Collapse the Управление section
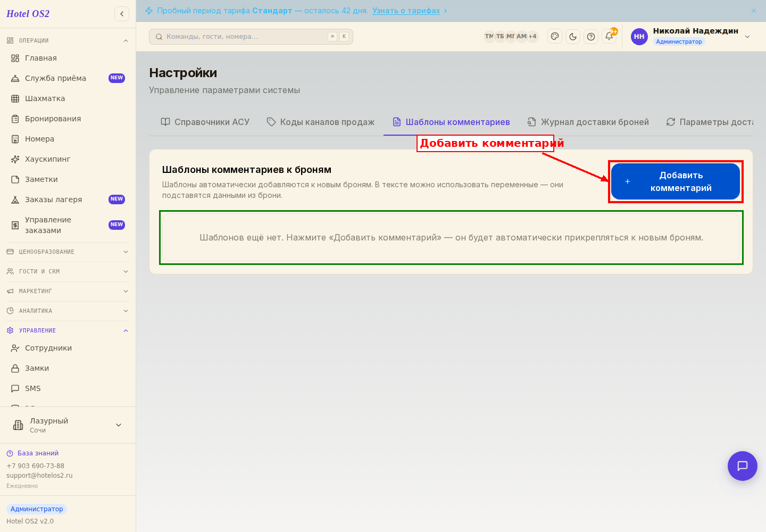This screenshot has height=532, width=766. (x=68, y=330)
